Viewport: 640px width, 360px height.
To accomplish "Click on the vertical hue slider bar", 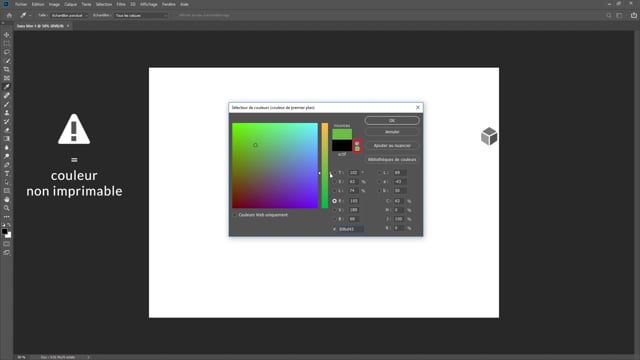I will click(x=324, y=166).
